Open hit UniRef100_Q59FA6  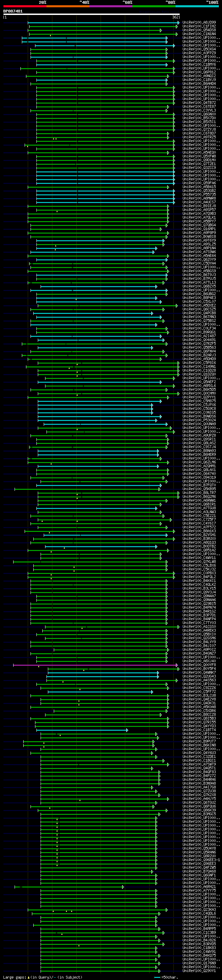tap(199, 183)
